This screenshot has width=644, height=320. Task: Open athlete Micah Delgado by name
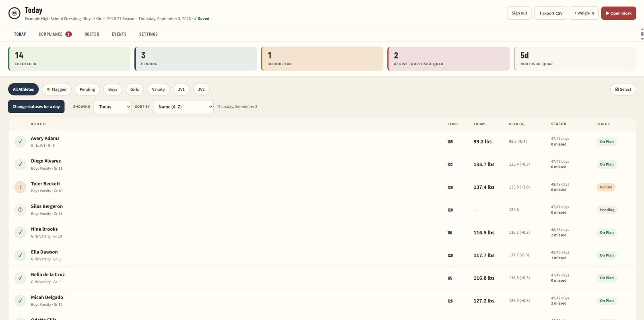47,297
